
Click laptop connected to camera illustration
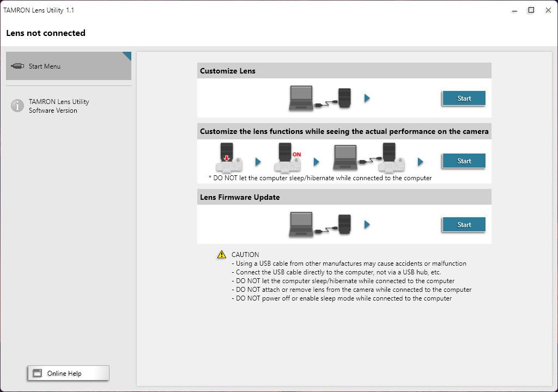tap(369, 157)
